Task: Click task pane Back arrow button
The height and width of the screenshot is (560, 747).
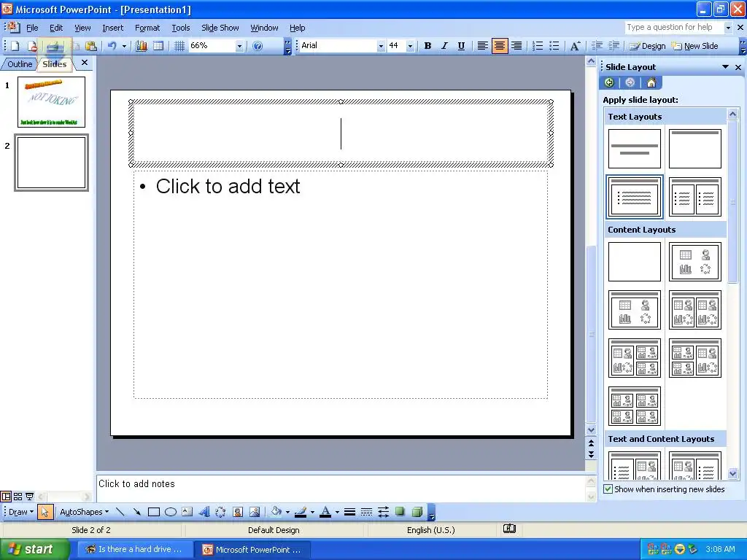Action: 609,83
